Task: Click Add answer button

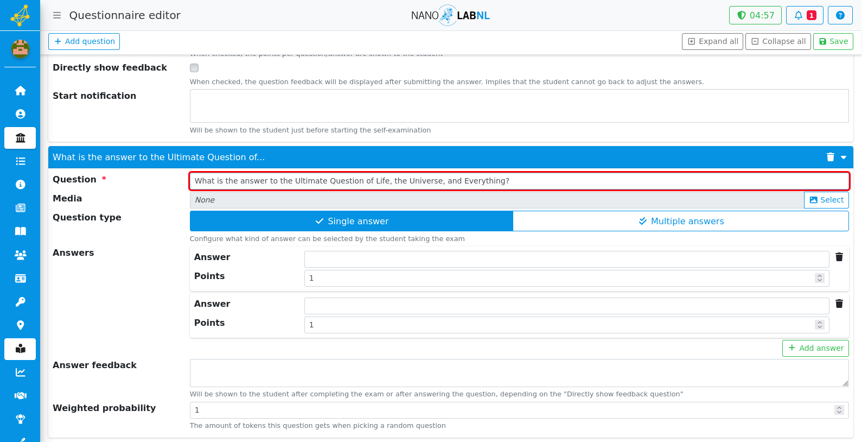Action: tap(815, 348)
